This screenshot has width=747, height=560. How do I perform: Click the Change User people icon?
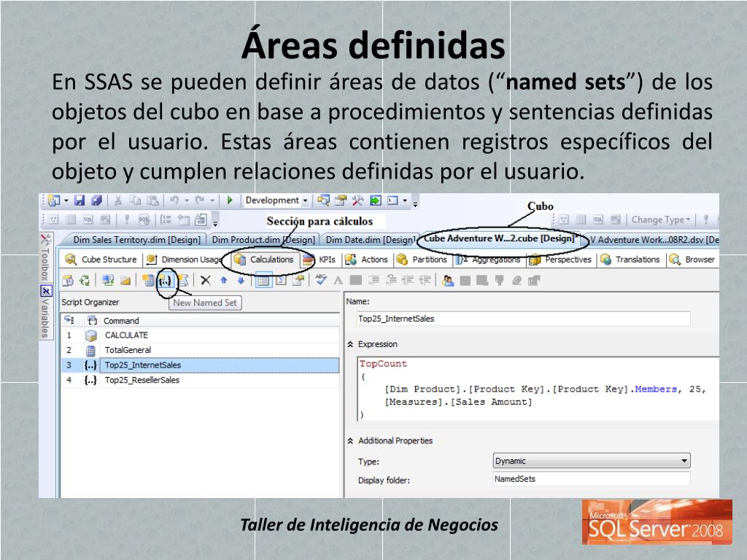448,281
